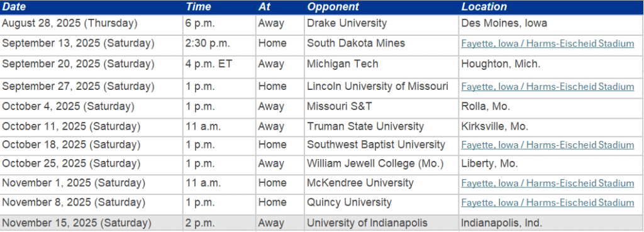Open the stadium link for McKendree University game

pos(548,183)
